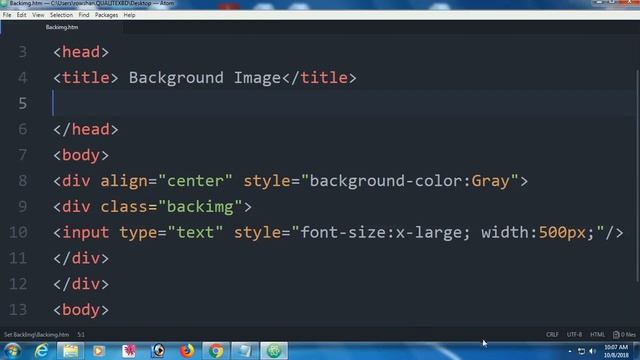Click the "center" align value on line 8
The height and width of the screenshot is (360, 640).
[195, 181]
